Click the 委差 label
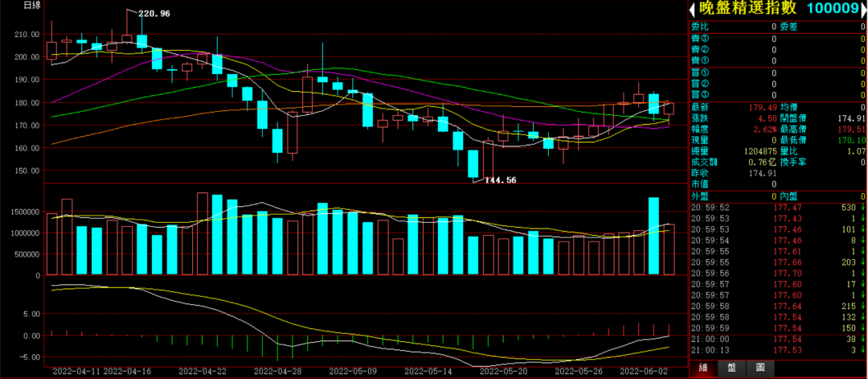This screenshot has height=379, width=868. click(788, 26)
